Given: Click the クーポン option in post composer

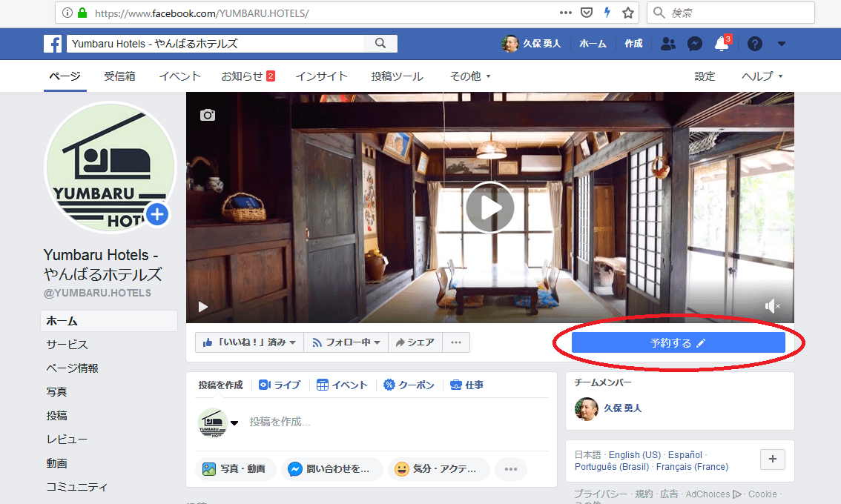Looking at the screenshot, I should click(409, 385).
